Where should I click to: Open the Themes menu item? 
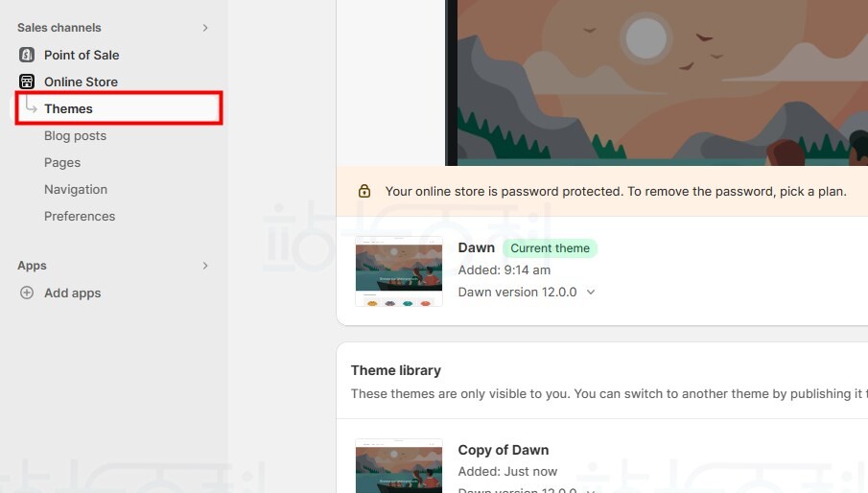click(119, 108)
